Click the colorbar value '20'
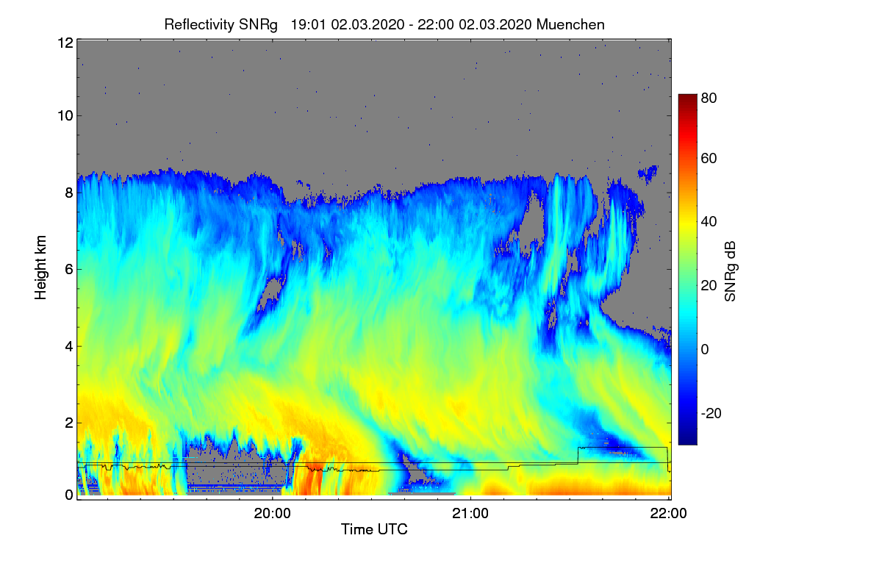882x588 pixels. (x=709, y=285)
